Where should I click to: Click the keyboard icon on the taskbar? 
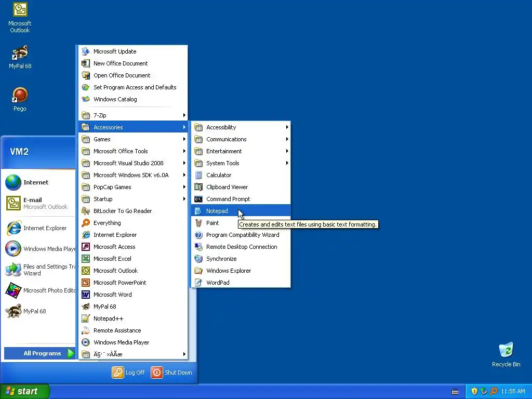(x=455, y=392)
